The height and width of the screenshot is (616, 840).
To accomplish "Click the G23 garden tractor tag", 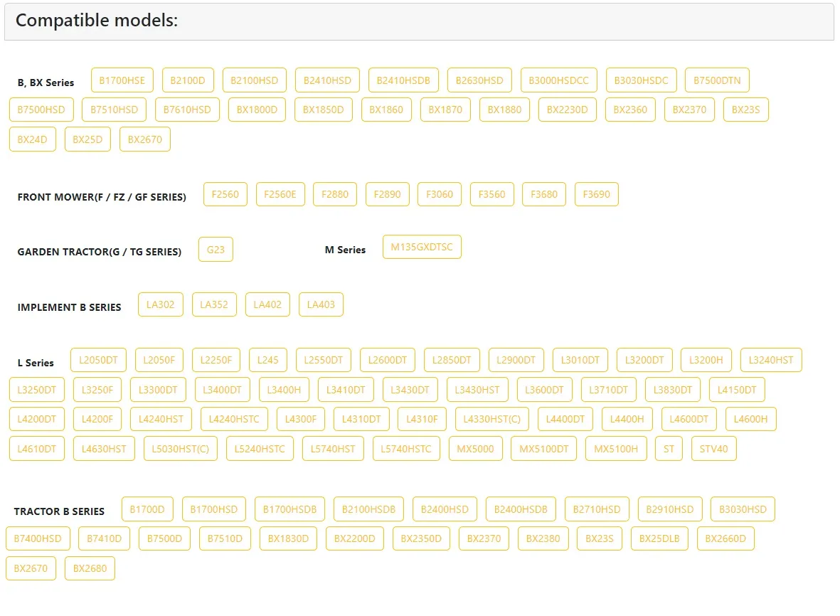I will point(216,250).
